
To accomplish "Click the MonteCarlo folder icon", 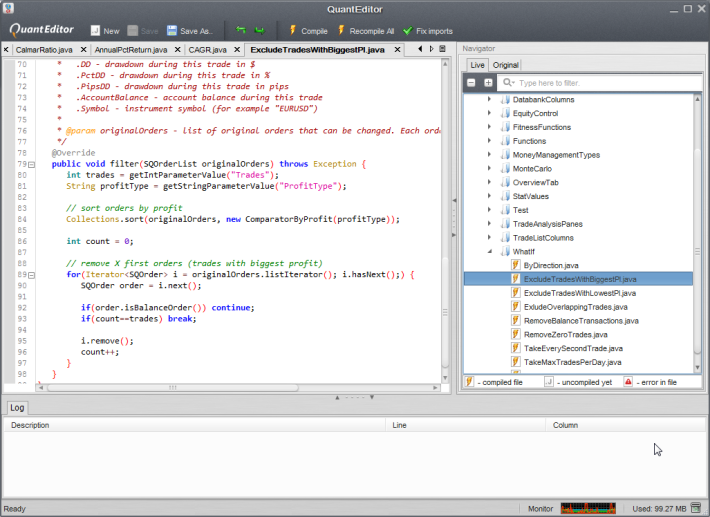I will click(505, 168).
